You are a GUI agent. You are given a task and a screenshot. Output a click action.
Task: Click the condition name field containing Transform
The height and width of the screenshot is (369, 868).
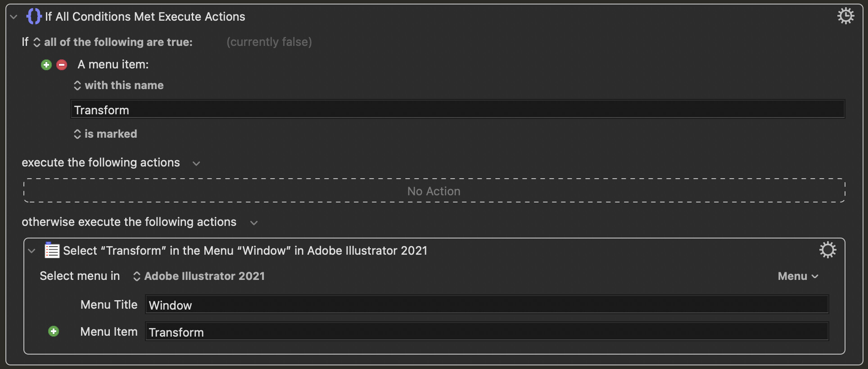pos(457,109)
